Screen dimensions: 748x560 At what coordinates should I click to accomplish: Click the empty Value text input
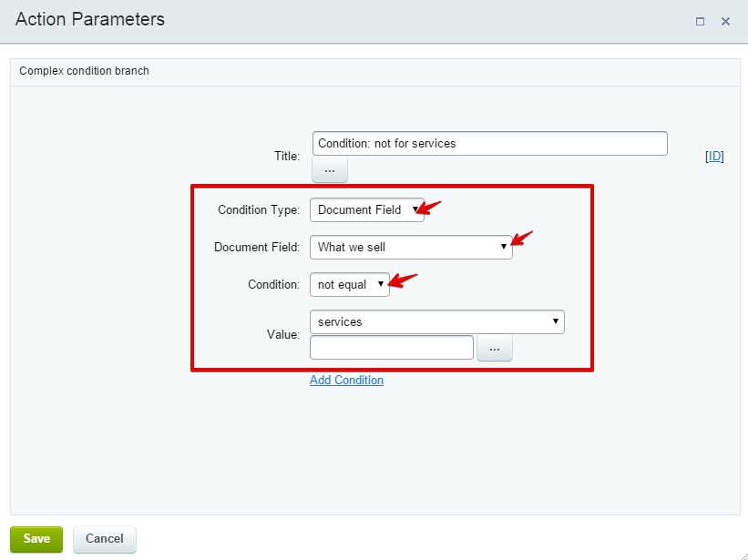tap(392, 348)
